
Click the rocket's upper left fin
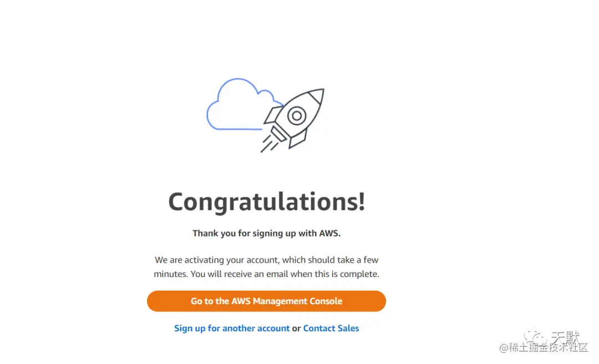pos(273,115)
